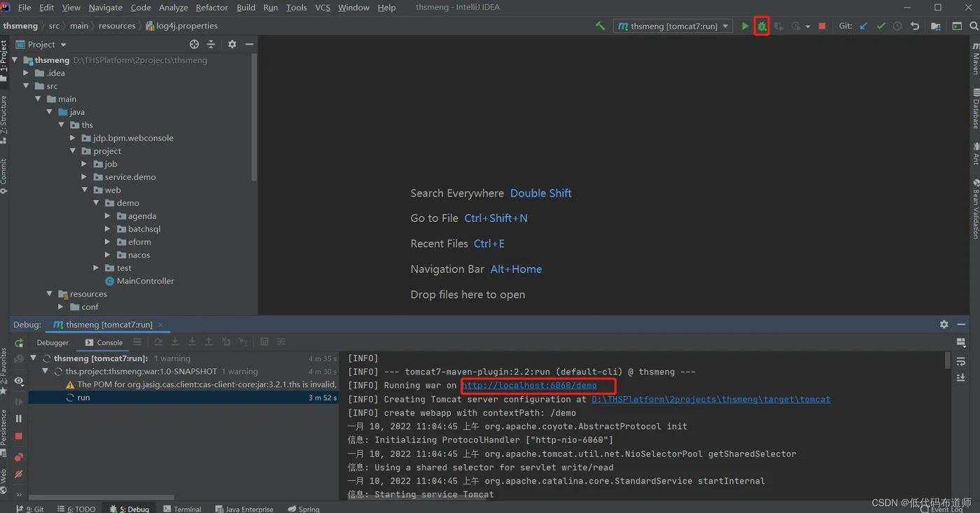
Task: Click the Git commit checkmark icon
Action: (881, 26)
